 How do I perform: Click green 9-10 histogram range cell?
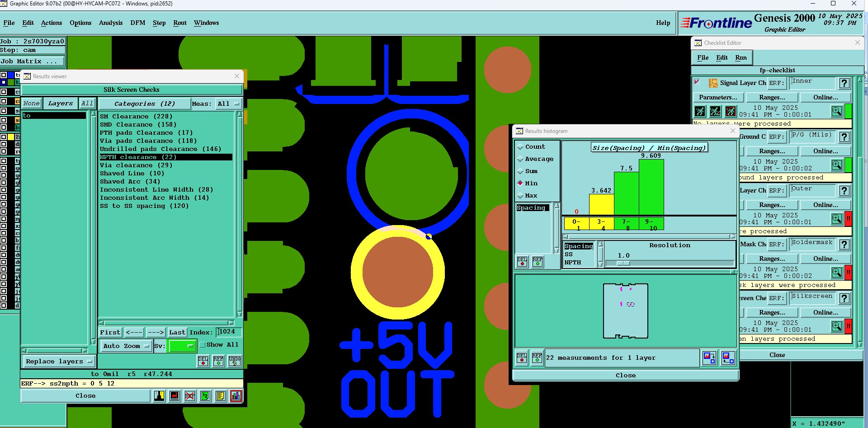pyautogui.click(x=651, y=224)
